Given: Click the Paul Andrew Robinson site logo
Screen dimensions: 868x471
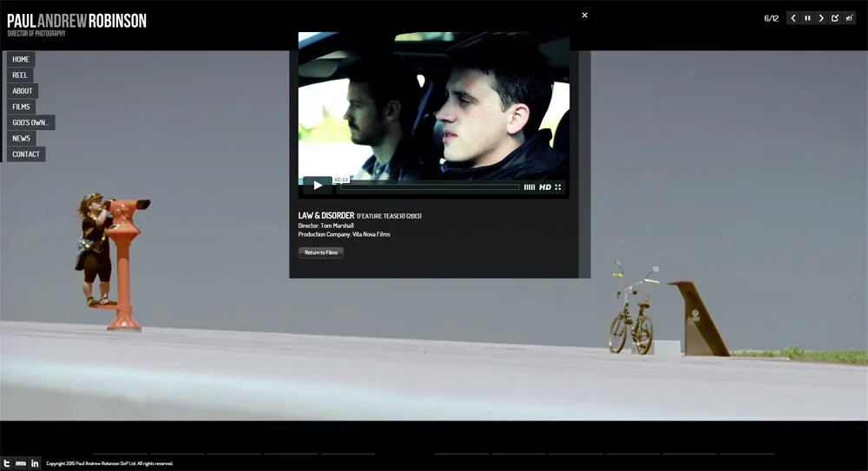Looking at the screenshot, I should pyautogui.click(x=76, y=22).
